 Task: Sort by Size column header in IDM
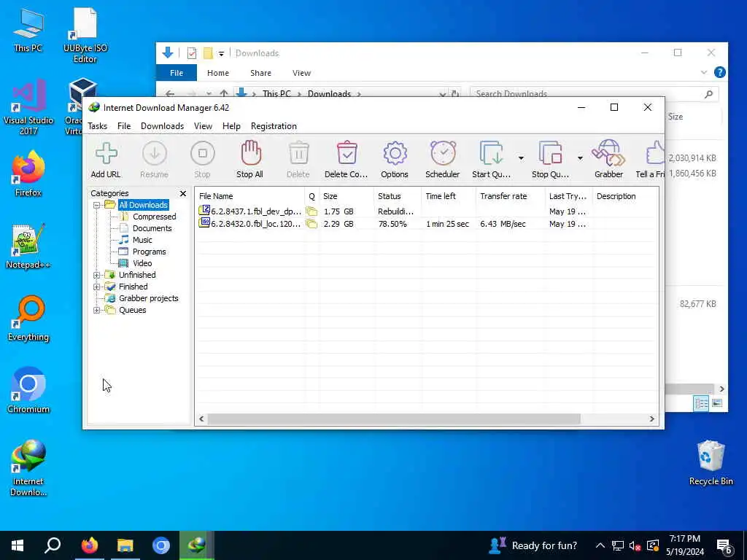(346, 196)
